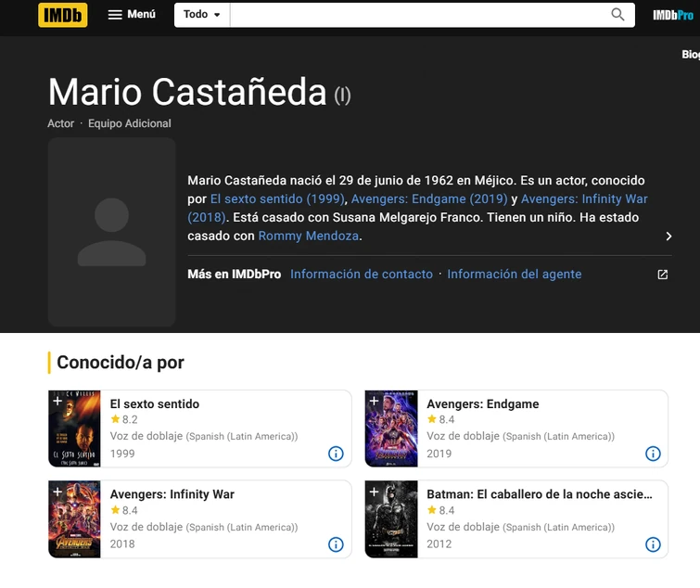Click the external link icon beside IMDbPro info
The width and height of the screenshot is (700, 588).
pyautogui.click(x=663, y=275)
